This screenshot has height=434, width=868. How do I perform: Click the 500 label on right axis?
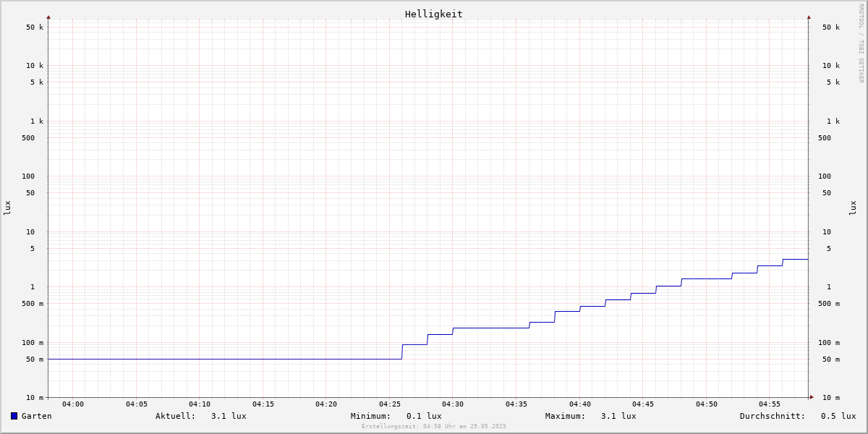tap(825, 138)
